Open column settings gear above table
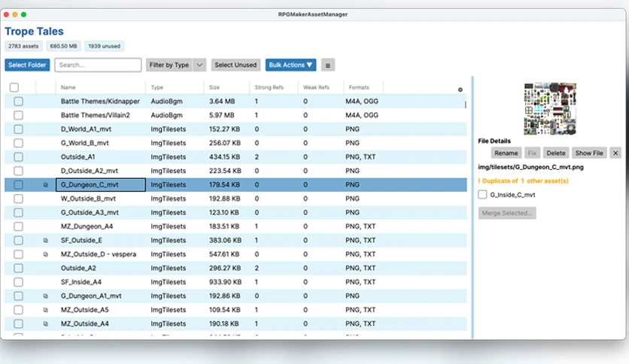 pos(460,89)
